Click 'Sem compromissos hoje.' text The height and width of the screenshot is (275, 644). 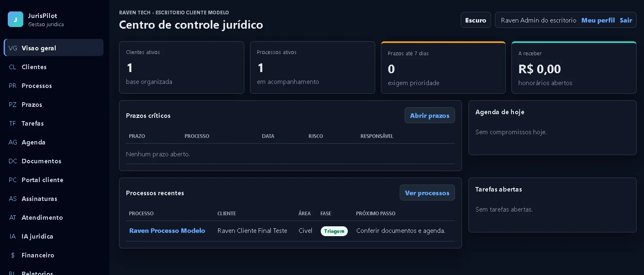click(511, 132)
